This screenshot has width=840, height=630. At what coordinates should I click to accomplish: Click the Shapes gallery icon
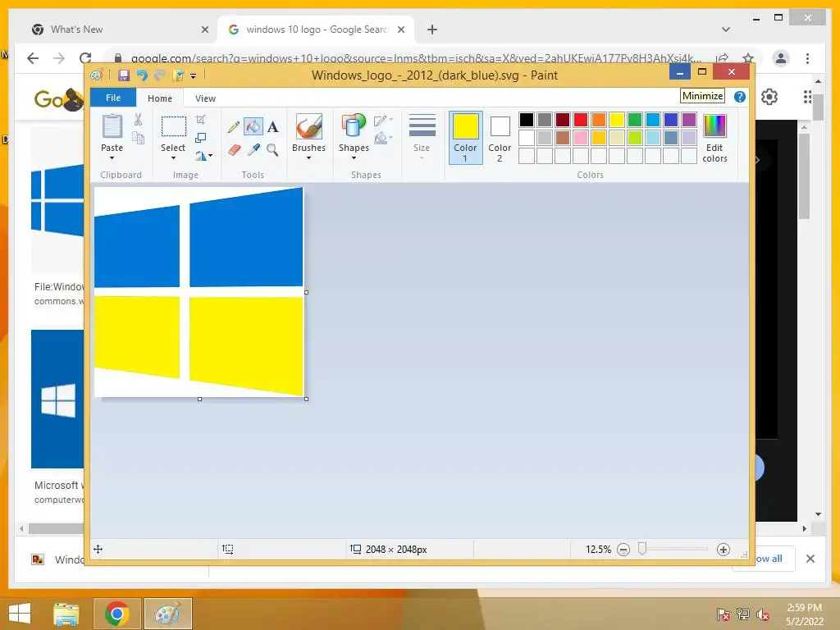354,126
